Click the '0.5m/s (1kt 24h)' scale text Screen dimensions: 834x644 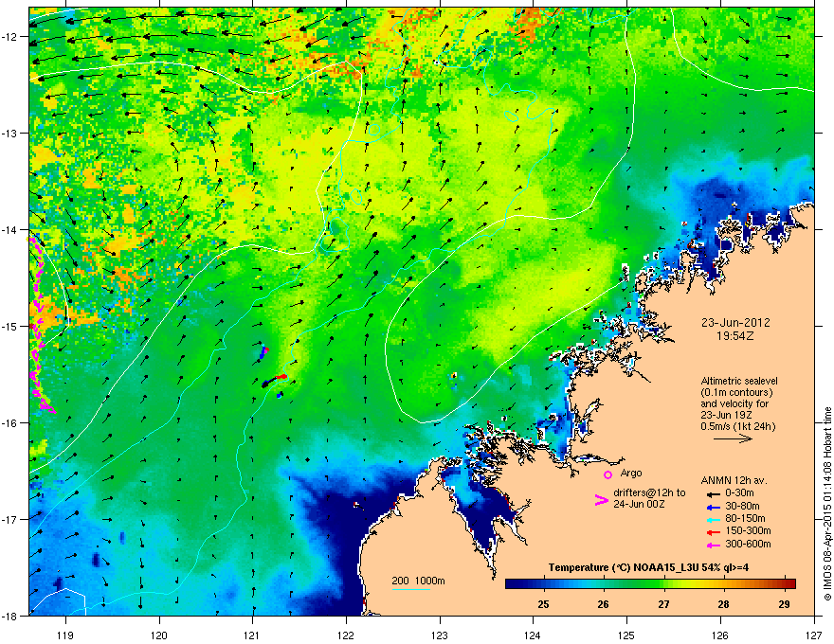pyautogui.click(x=737, y=426)
